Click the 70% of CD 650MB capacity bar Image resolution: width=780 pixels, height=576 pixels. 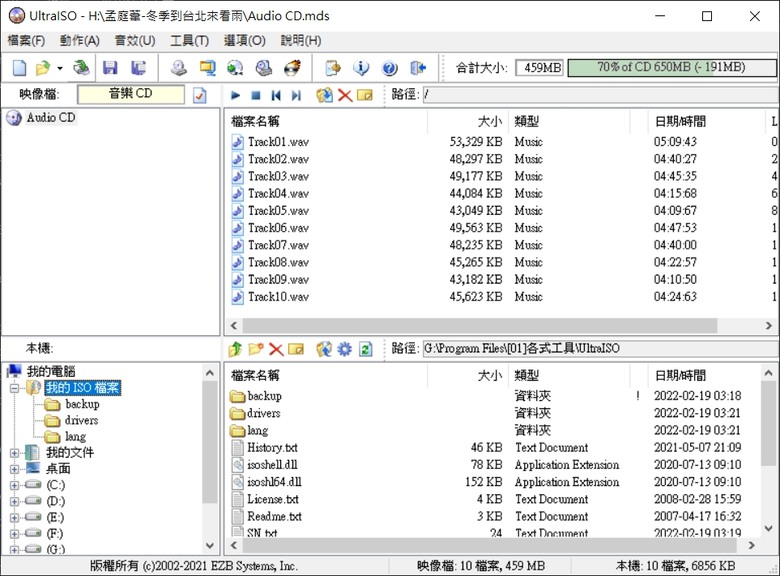tap(672, 68)
